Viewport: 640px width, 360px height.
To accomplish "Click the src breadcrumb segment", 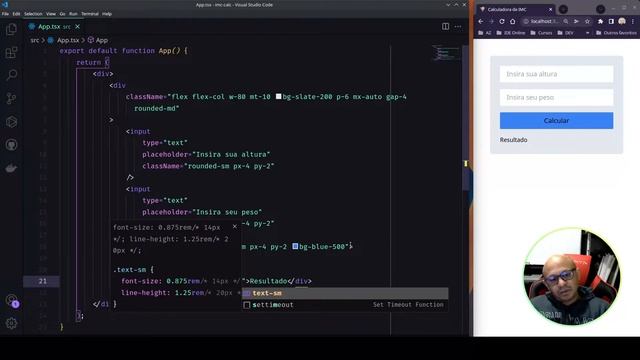I will (35, 40).
